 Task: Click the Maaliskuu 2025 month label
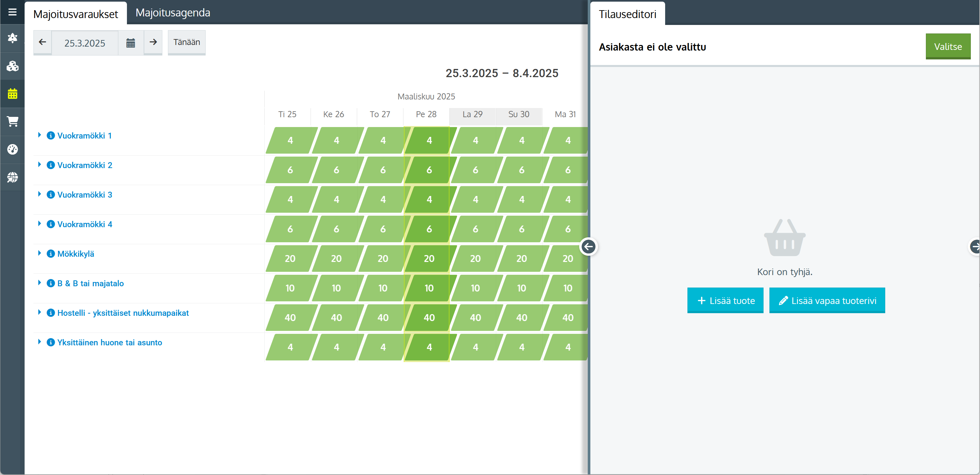tap(426, 97)
